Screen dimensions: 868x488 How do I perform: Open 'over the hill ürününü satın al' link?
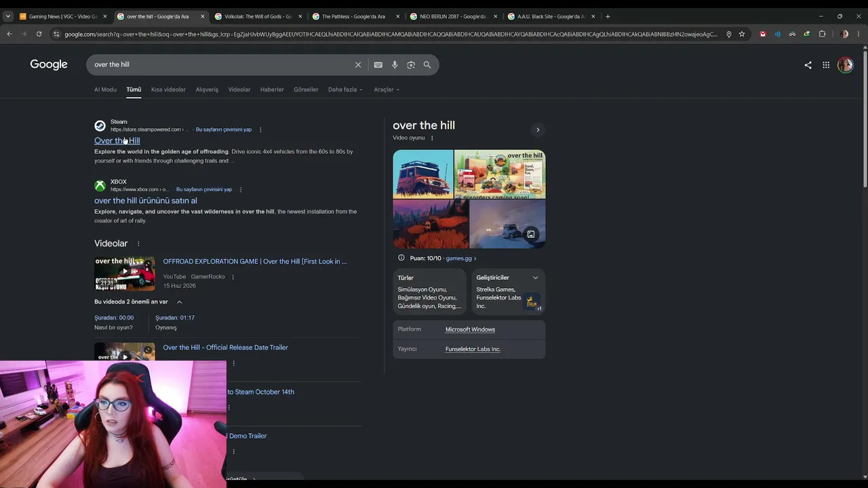click(146, 201)
